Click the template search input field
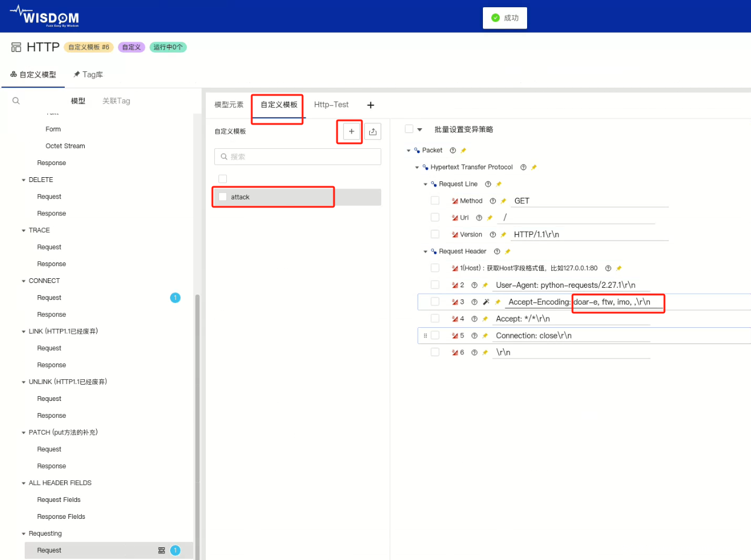751x560 pixels. 298,157
